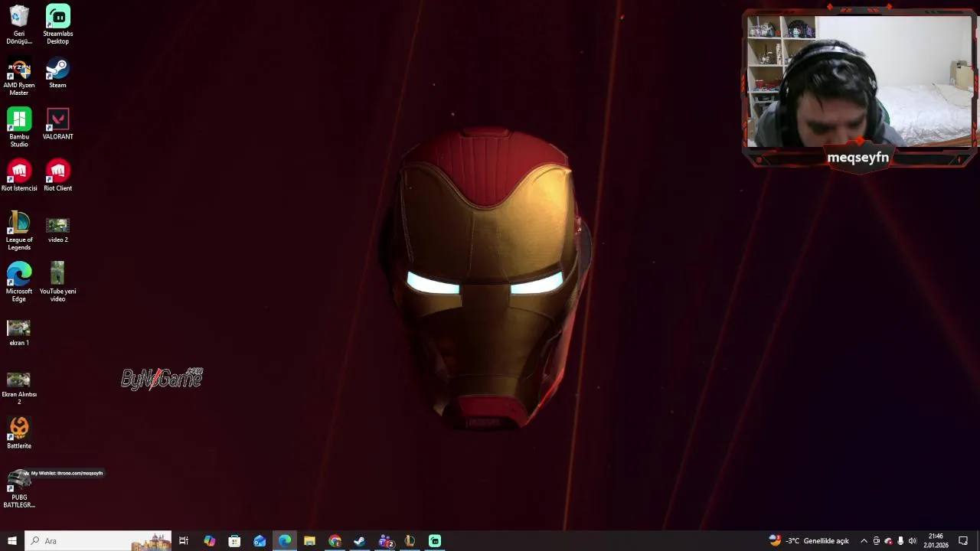Switch to League of Legends taskbar icon
980x551 pixels.
tap(410, 541)
